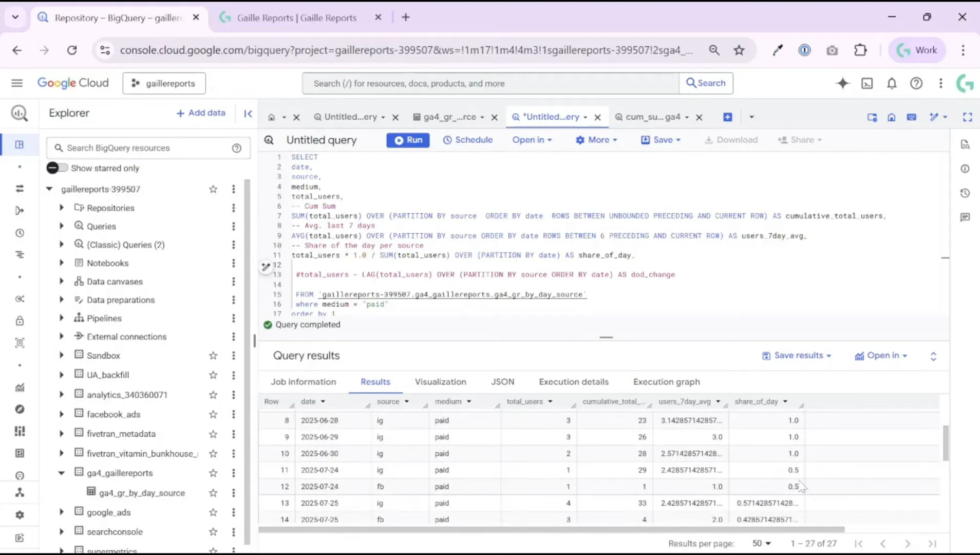The height and width of the screenshot is (555, 980).
Task: Star the ga4_gr_by_day_source table
Action: [x=213, y=492]
